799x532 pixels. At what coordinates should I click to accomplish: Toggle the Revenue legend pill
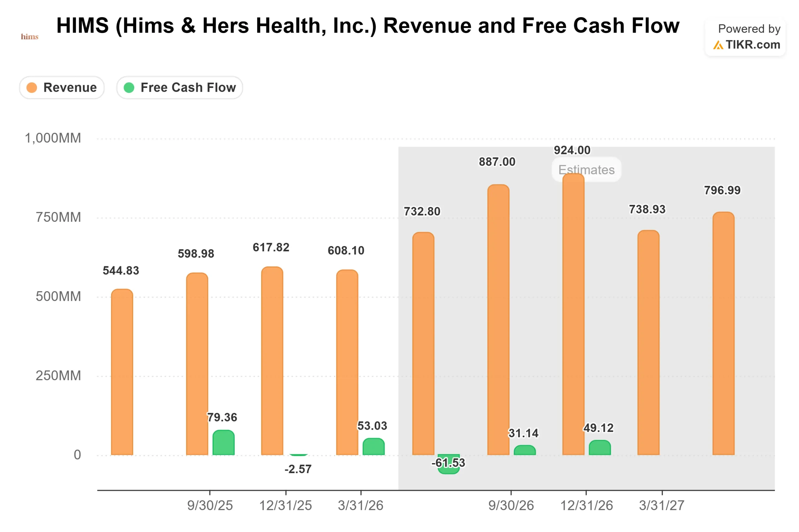tap(62, 88)
